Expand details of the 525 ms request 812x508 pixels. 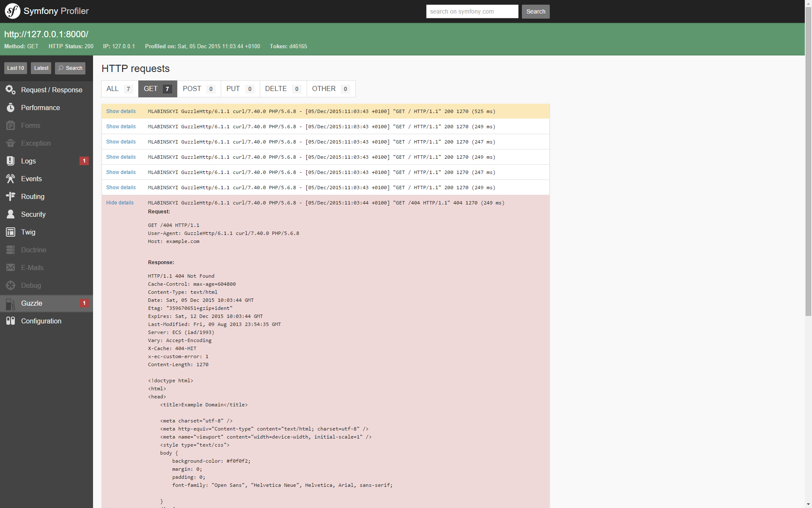(121, 111)
